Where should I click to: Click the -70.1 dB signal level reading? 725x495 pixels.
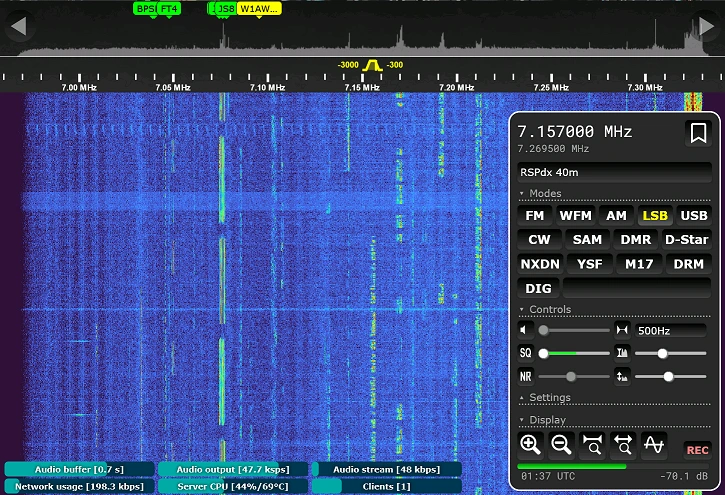pos(683,476)
